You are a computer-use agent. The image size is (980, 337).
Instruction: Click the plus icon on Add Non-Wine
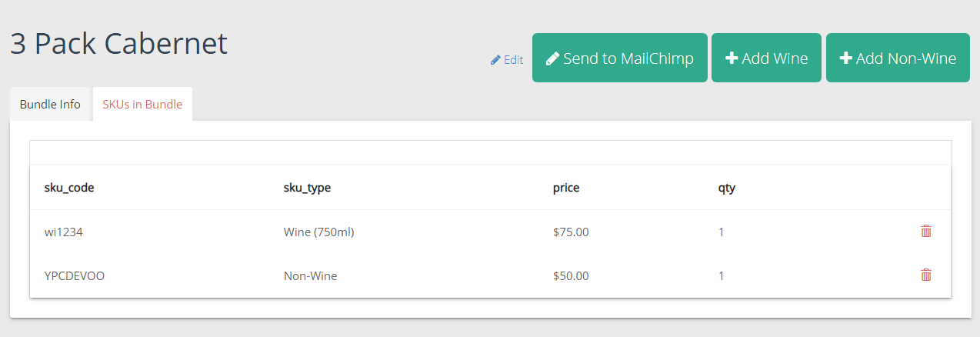pyautogui.click(x=846, y=58)
